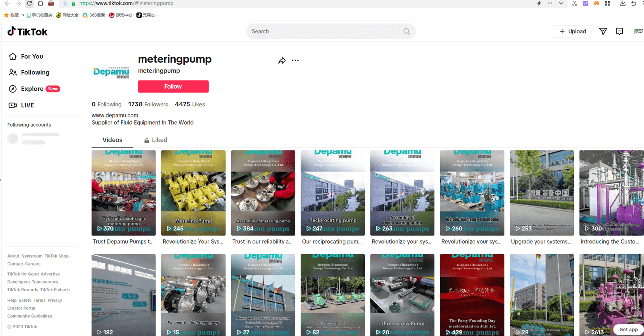Open the browser downloads icon
The width and height of the screenshot is (644, 336).
[x=623, y=3]
